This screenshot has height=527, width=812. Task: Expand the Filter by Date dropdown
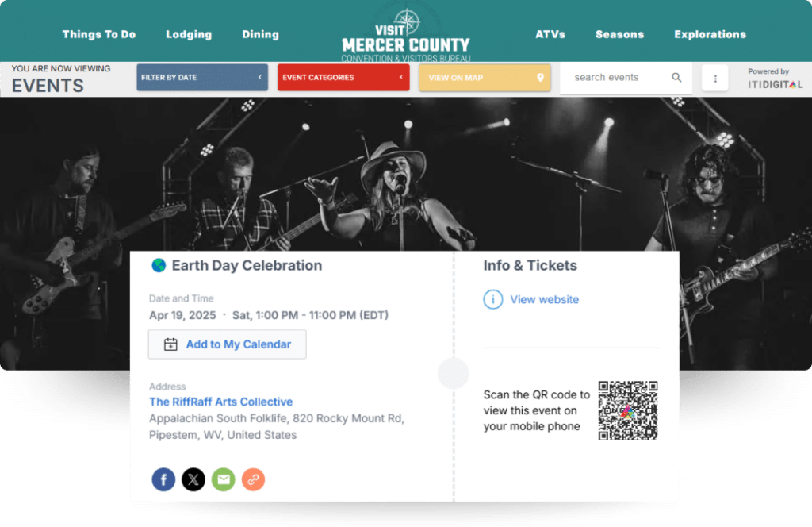(x=202, y=78)
